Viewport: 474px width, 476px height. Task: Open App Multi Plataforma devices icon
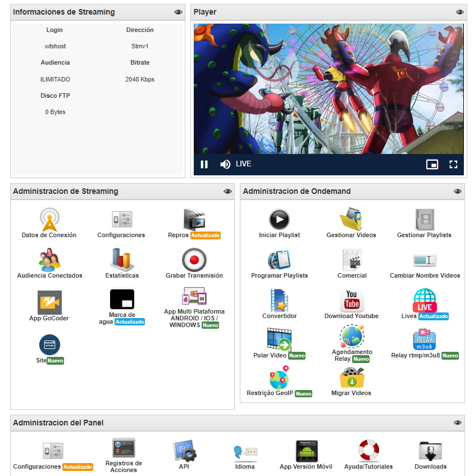click(x=194, y=296)
